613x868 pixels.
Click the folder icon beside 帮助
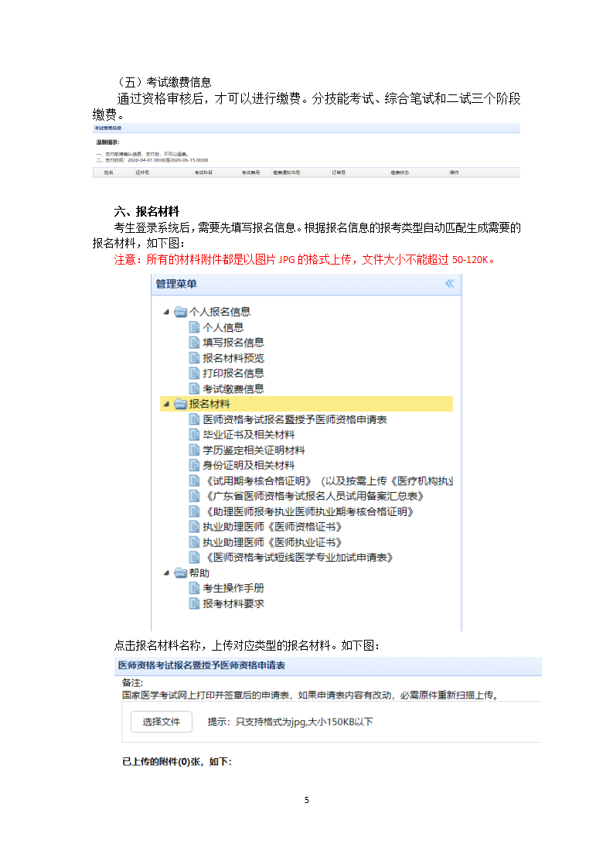(180, 573)
